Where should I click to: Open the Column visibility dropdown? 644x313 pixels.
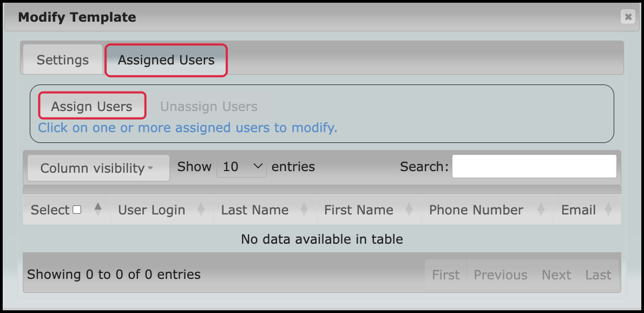98,168
